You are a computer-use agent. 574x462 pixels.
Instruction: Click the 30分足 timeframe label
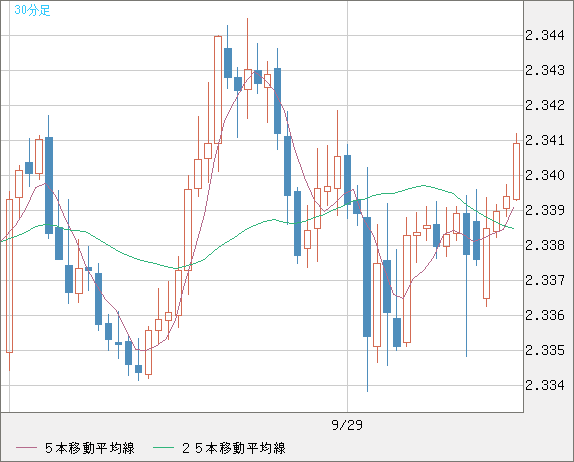click(32, 10)
